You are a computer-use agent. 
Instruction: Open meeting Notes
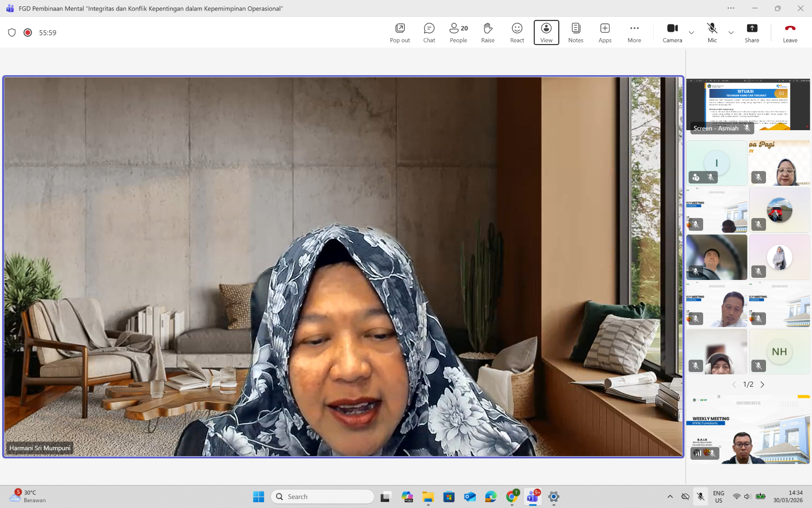[x=575, y=33]
